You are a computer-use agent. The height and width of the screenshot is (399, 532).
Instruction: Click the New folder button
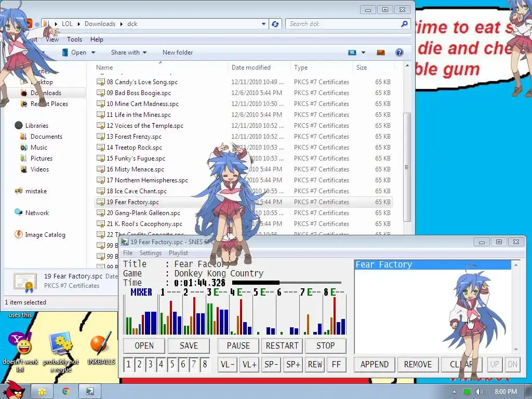click(x=178, y=52)
